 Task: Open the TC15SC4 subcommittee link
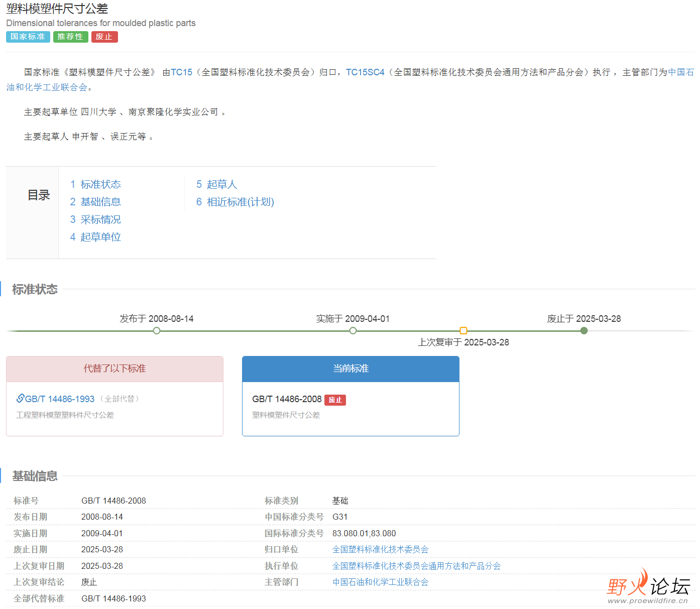click(365, 72)
